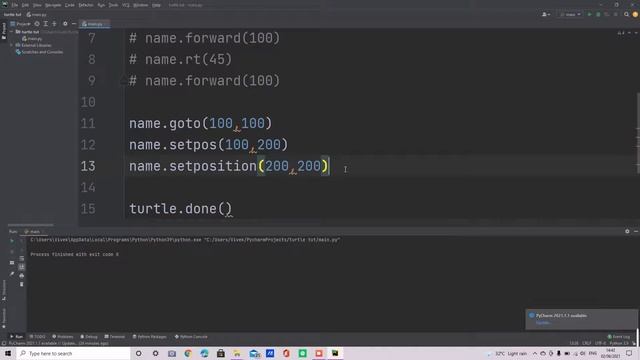Image resolution: width=640 pixels, height=360 pixels.
Task: Open the VCS menu
Action: 126,5
